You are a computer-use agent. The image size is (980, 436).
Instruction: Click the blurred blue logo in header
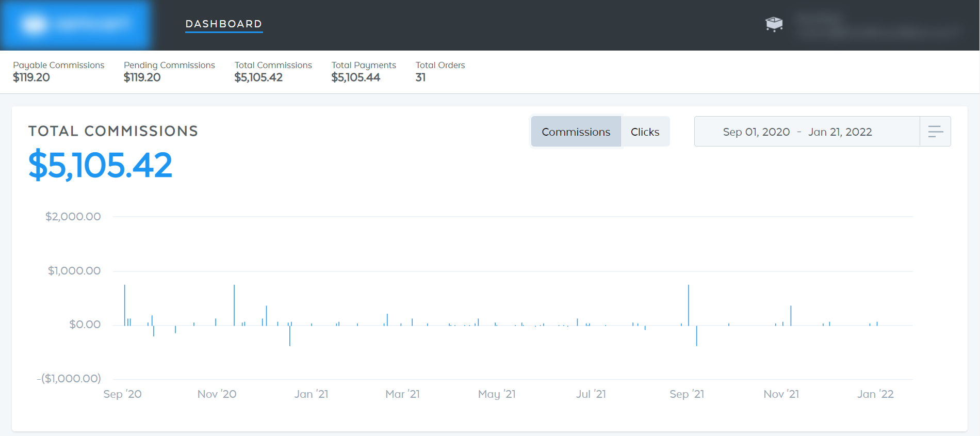[76, 24]
